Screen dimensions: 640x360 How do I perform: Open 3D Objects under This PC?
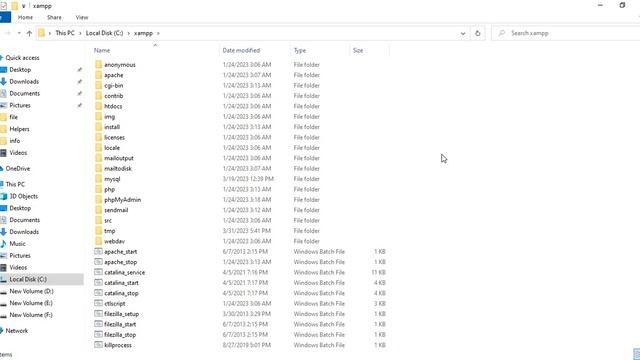click(24, 196)
